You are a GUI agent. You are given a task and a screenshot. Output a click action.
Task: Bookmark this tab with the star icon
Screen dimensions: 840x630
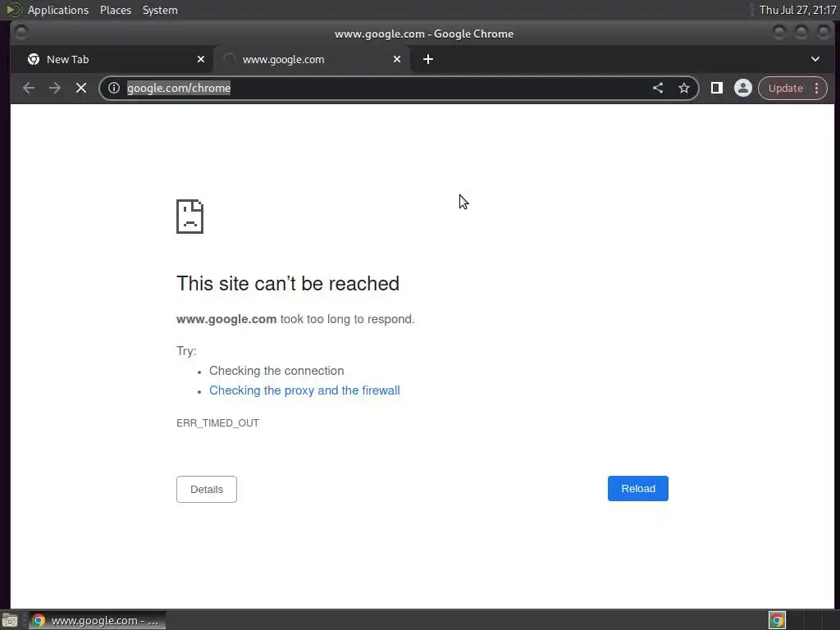coord(683,88)
